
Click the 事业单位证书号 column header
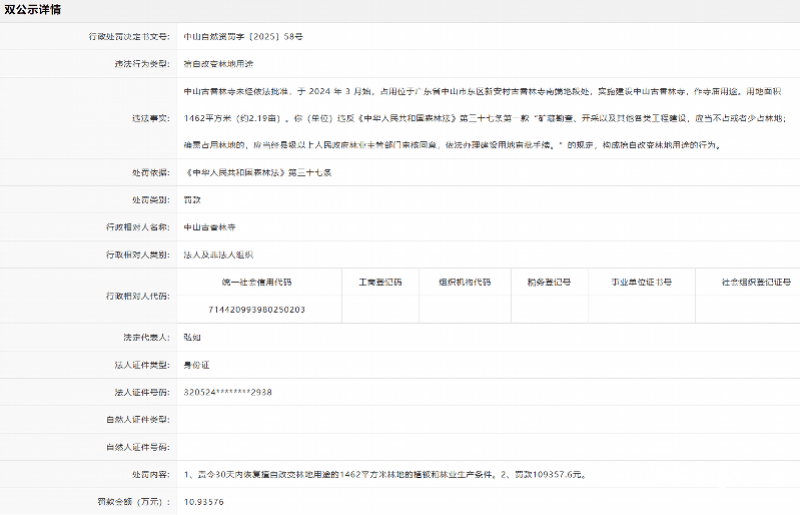point(641,282)
